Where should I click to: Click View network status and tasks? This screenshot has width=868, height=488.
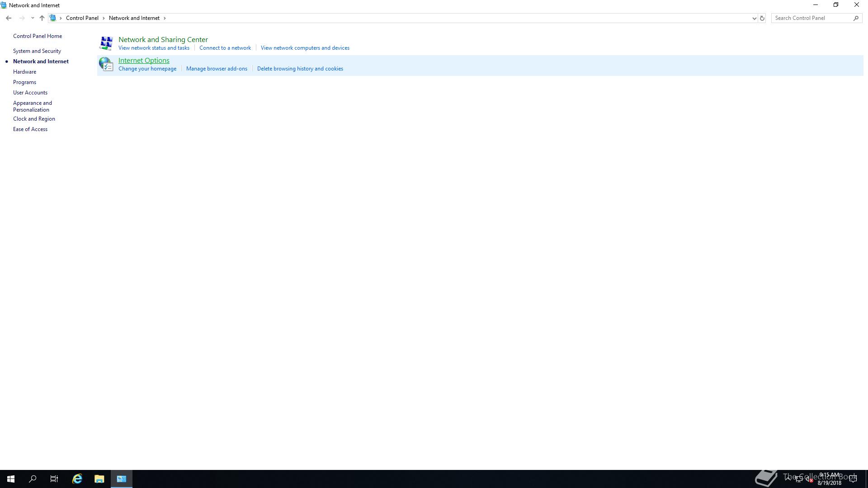pyautogui.click(x=154, y=48)
